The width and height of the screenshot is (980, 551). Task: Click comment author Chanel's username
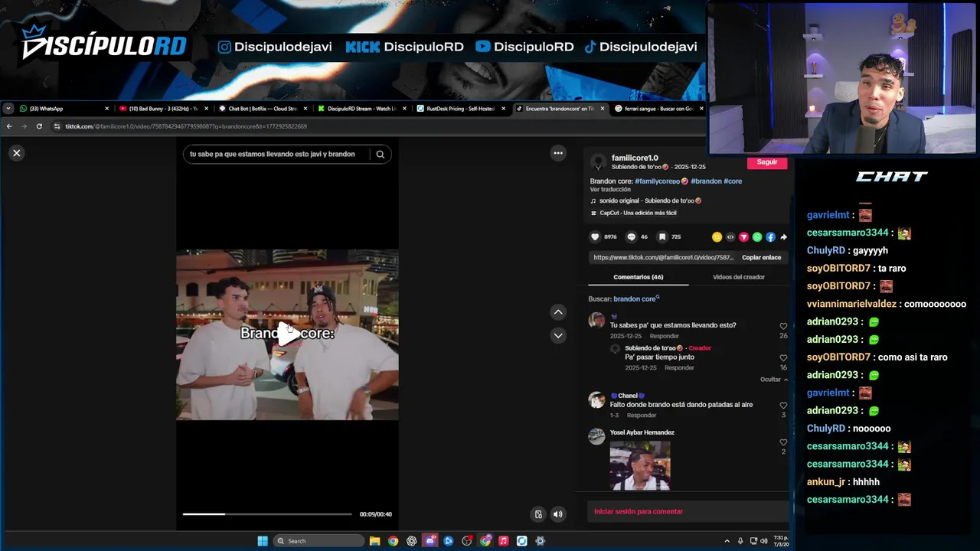click(628, 396)
